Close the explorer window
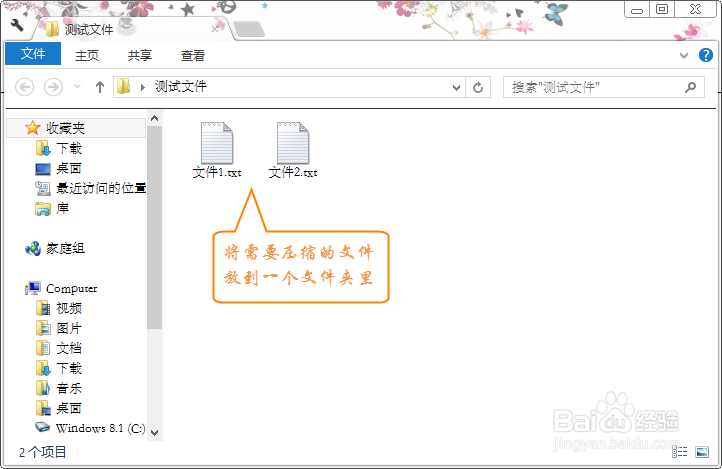The width and height of the screenshot is (722, 469). tap(695, 10)
